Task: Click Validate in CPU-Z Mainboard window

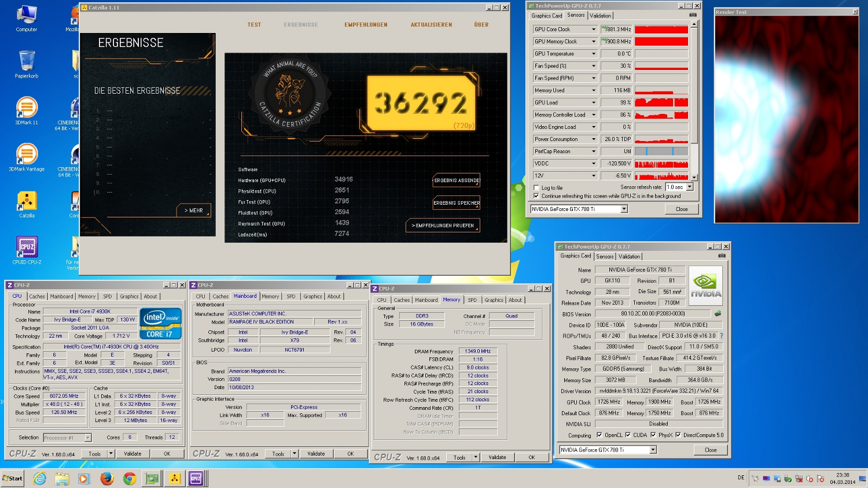Action: click(316, 454)
